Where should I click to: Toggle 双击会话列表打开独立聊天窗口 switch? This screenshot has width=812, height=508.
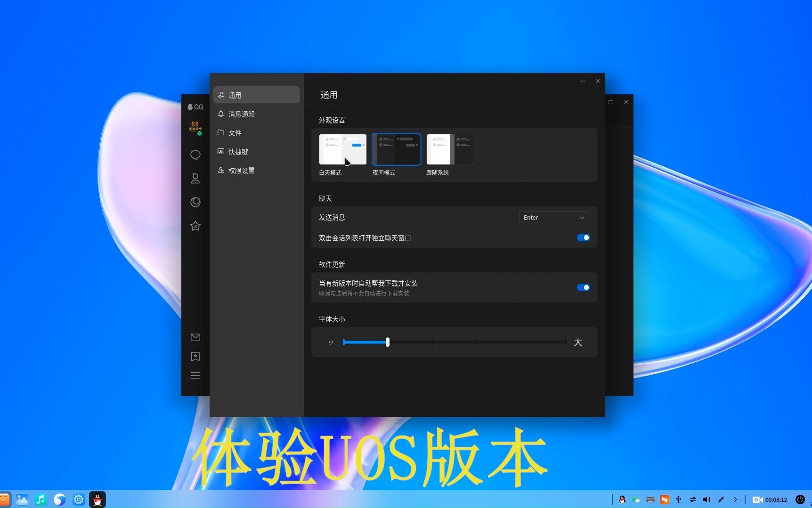pos(583,238)
